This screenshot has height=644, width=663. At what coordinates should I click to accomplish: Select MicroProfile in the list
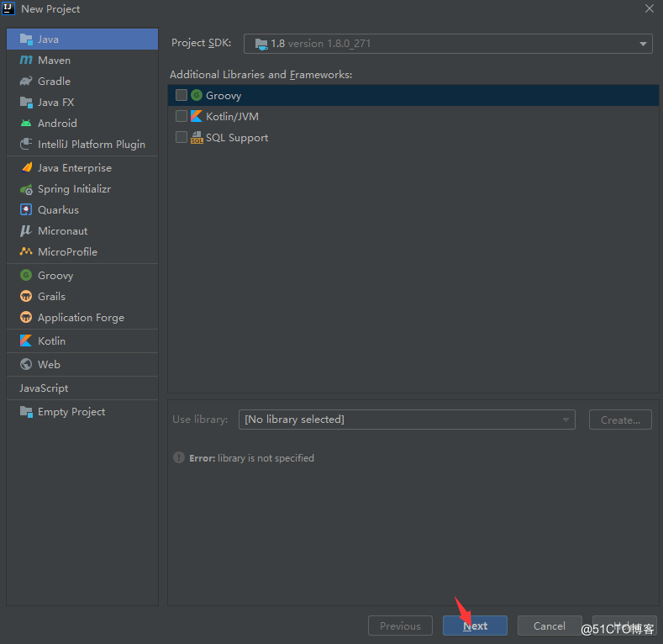pos(82,251)
